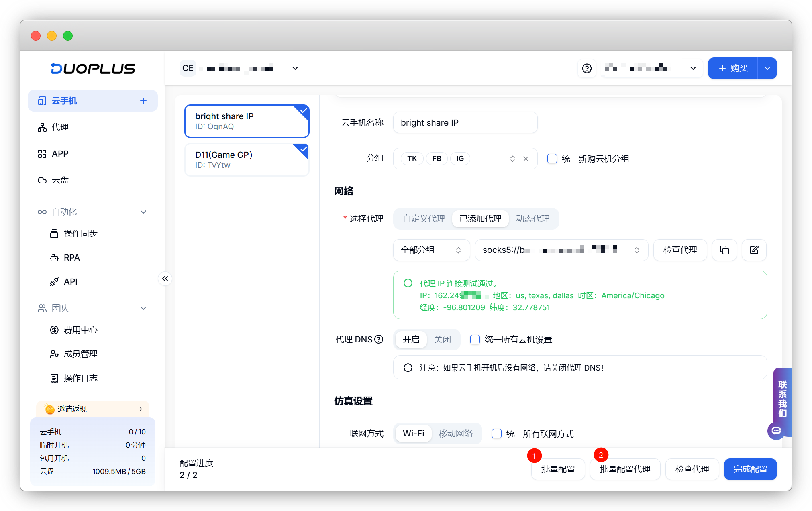Clear groups with the X icon
The height and width of the screenshot is (511, 812).
click(x=526, y=159)
